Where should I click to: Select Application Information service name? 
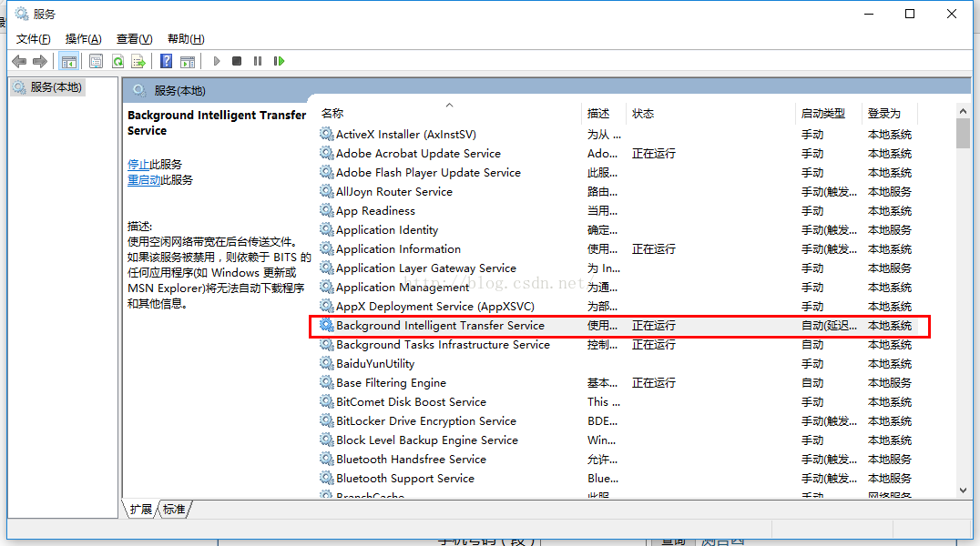point(398,248)
